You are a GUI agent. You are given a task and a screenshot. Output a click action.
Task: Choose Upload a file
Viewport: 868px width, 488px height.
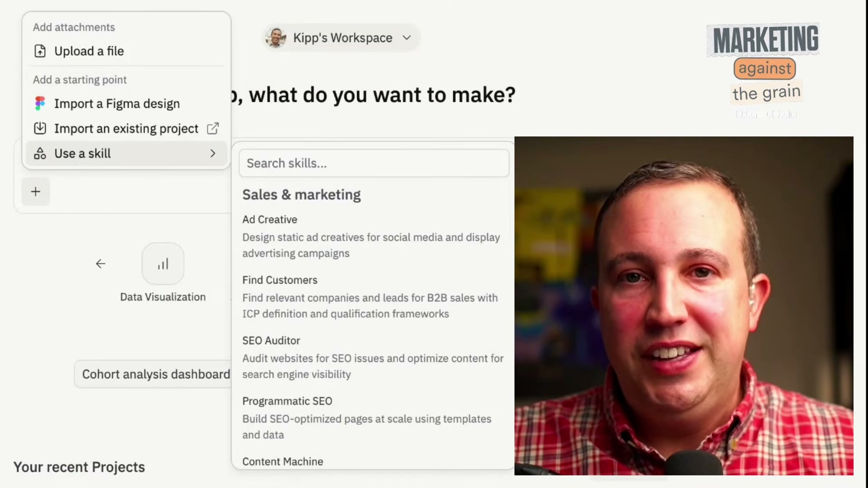[127, 51]
